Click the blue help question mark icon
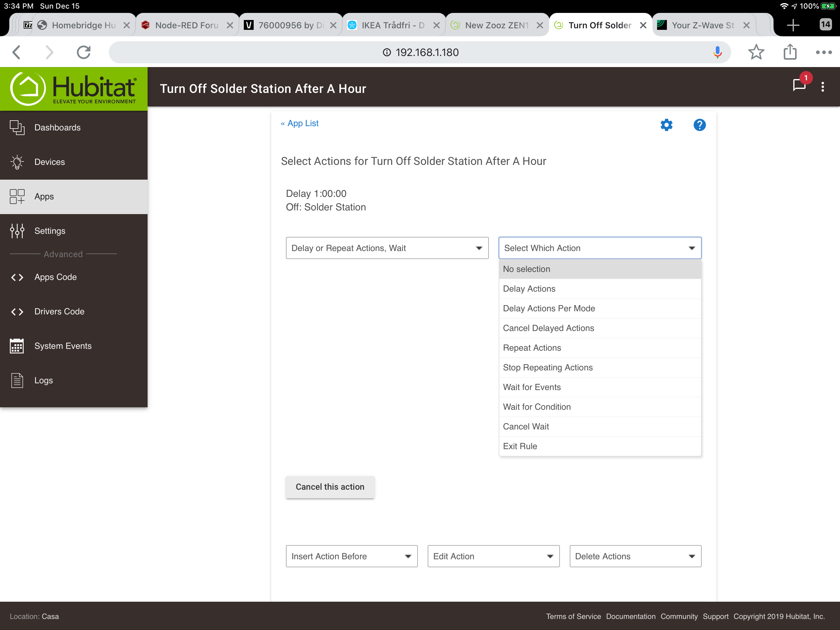The height and width of the screenshot is (630, 840). click(699, 125)
